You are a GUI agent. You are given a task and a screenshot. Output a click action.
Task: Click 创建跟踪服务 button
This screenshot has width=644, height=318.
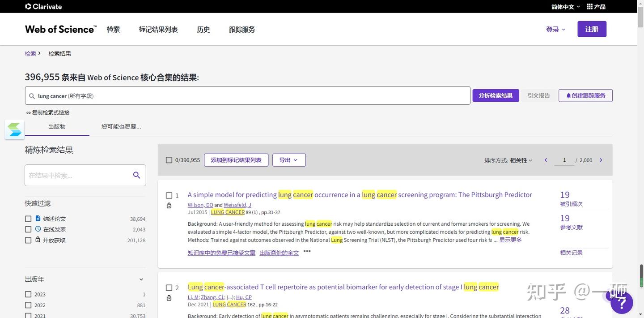[x=585, y=95]
